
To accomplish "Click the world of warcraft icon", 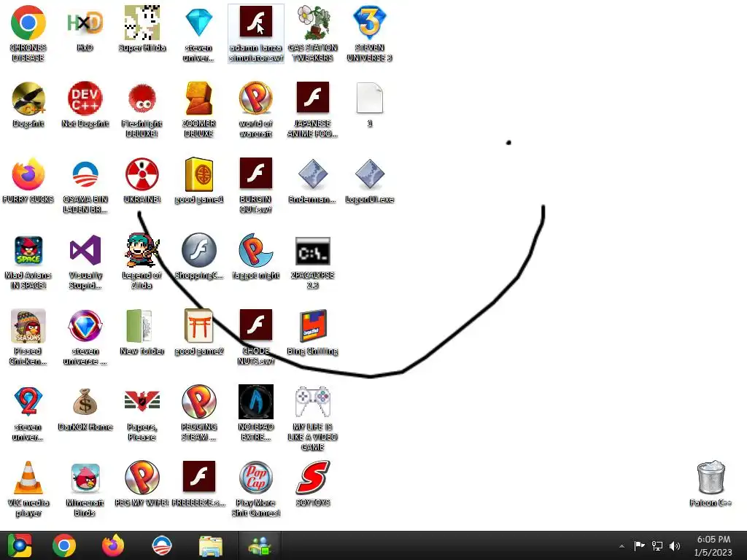I will (256, 98).
